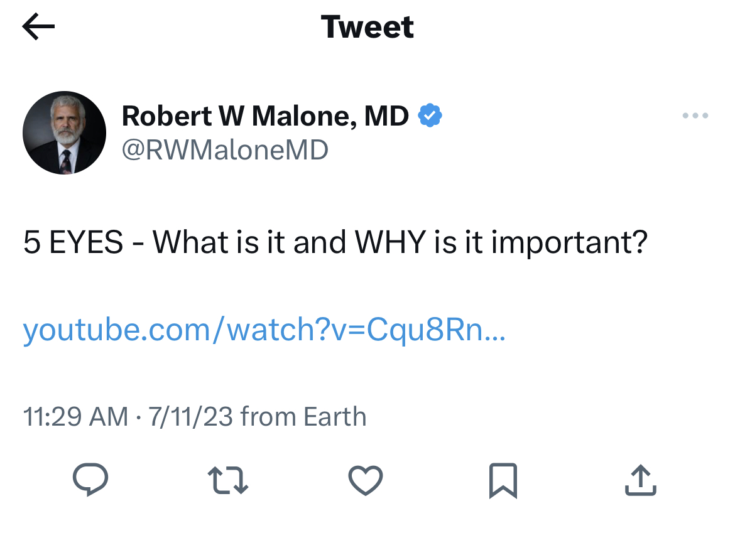The height and width of the screenshot is (560, 735).
Task: Click the word 'WHY' in the tweet
Action: point(391,242)
